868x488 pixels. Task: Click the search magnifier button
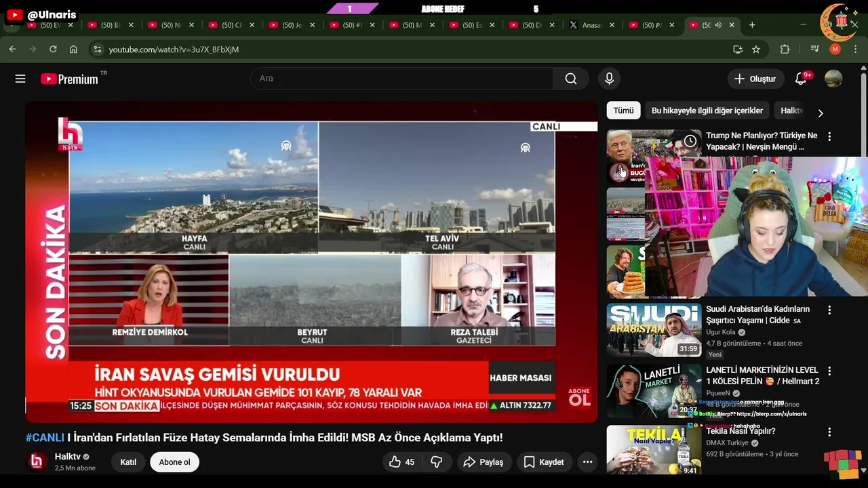click(x=571, y=79)
